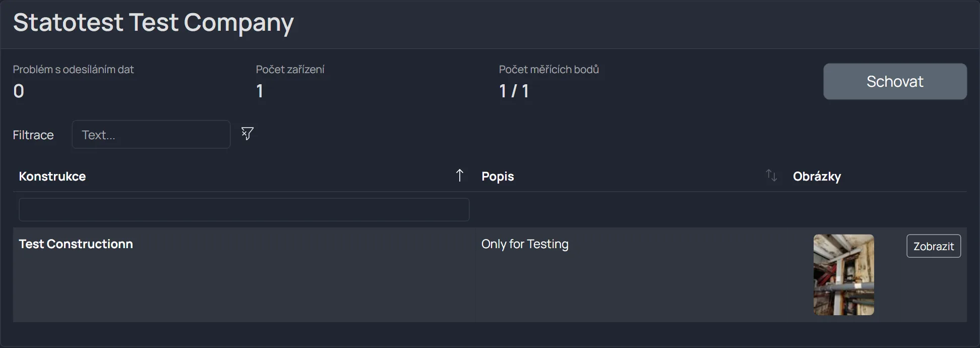Viewport: 980px width, 348px height.
Task: Select the Konstrukce column header
Action: pos(52,177)
